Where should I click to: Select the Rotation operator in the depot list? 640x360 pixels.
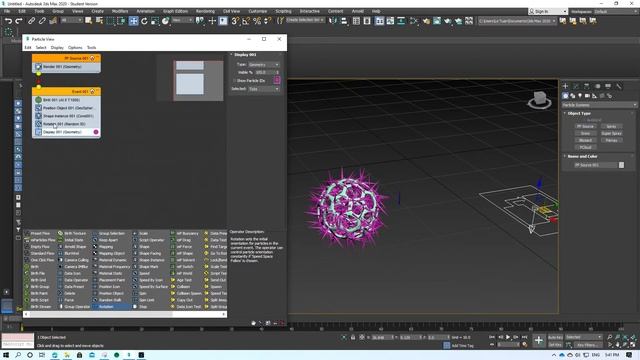click(x=111, y=307)
